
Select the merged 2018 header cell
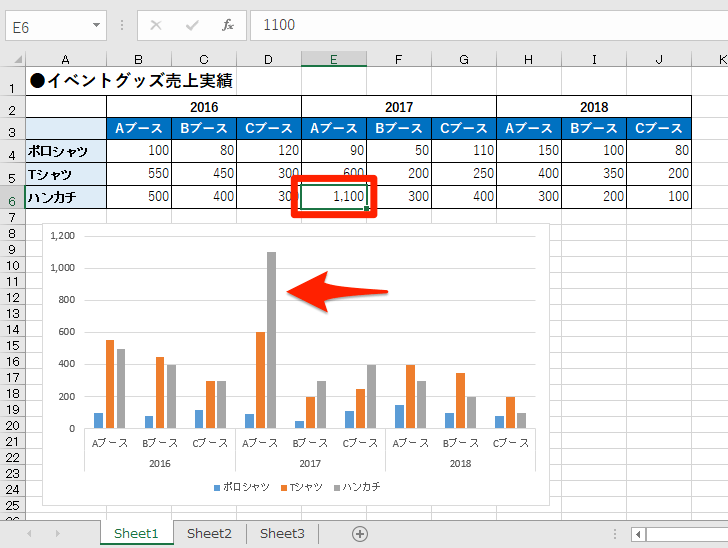594,107
